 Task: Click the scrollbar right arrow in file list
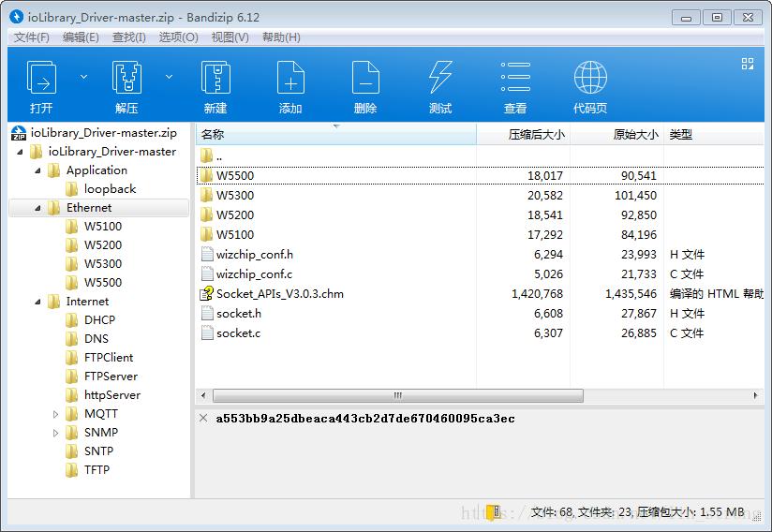pos(756,395)
